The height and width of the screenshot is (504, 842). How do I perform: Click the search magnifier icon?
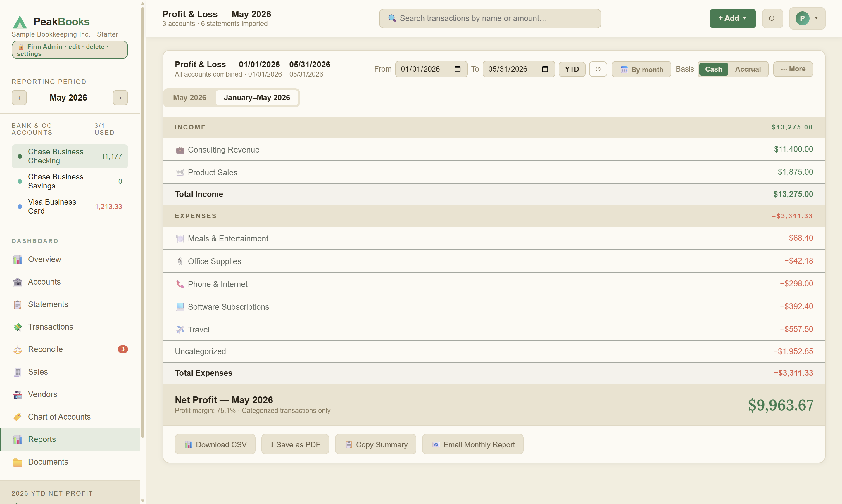tap(392, 18)
